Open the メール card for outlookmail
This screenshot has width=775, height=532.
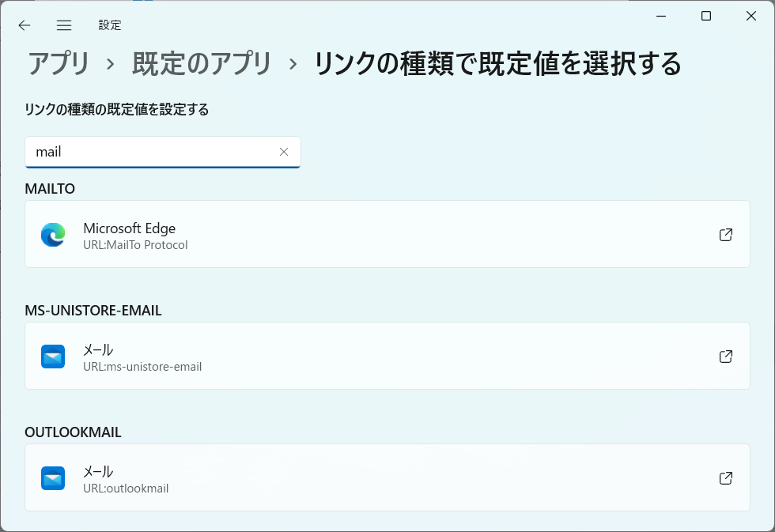click(x=387, y=477)
